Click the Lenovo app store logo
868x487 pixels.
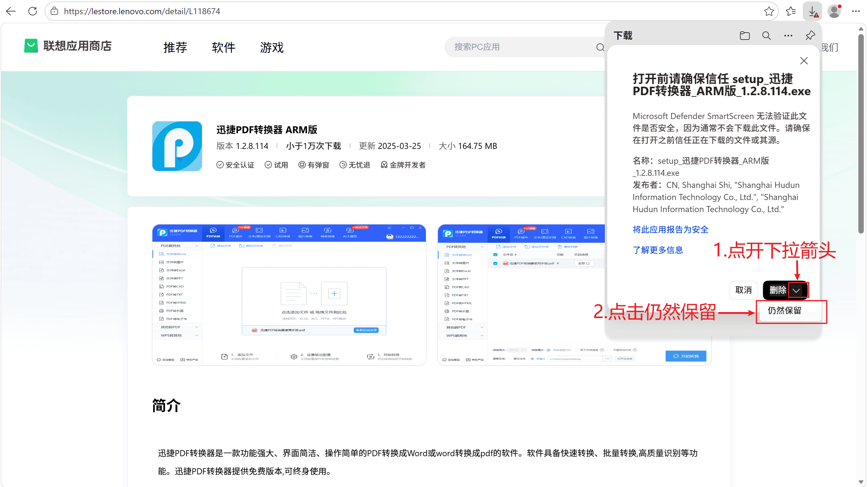click(x=31, y=46)
